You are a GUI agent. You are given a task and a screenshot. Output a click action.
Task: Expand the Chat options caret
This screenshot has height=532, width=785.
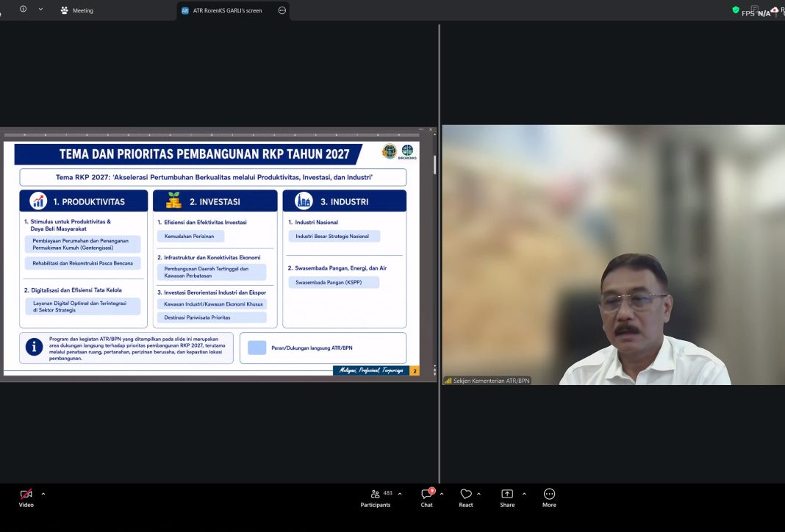442,494
